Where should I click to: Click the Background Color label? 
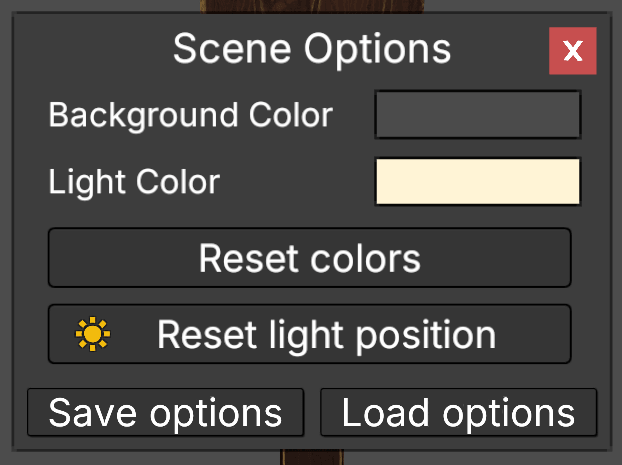point(190,115)
